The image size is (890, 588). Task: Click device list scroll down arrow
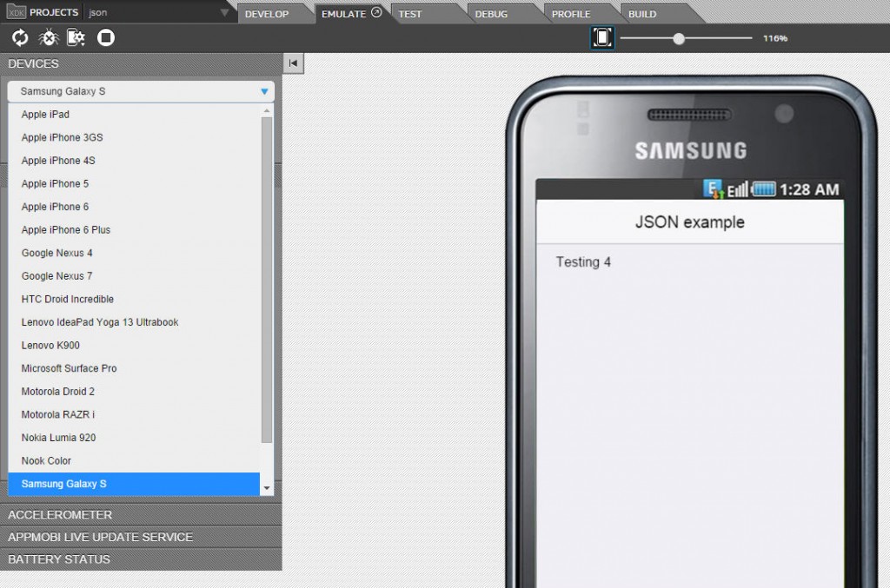click(x=266, y=488)
